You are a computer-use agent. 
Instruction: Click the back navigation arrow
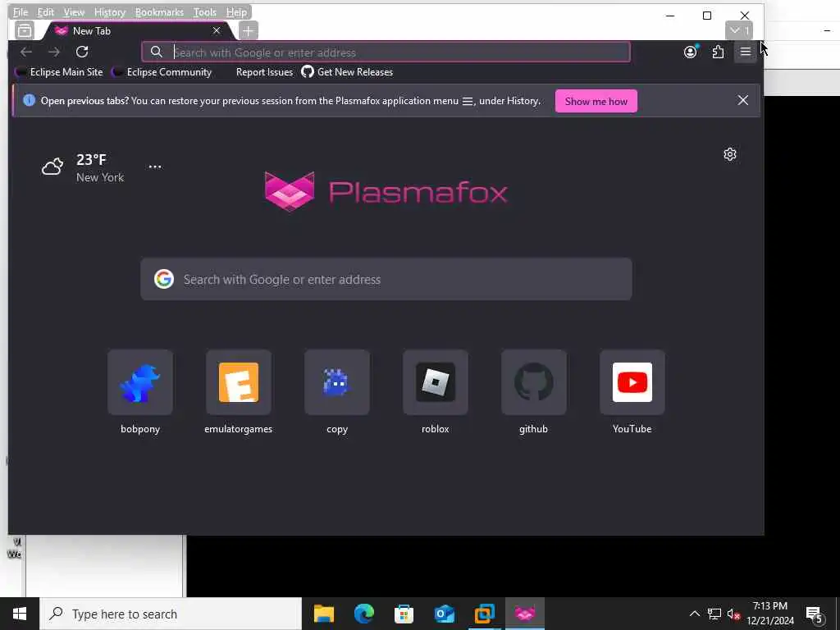(25, 52)
